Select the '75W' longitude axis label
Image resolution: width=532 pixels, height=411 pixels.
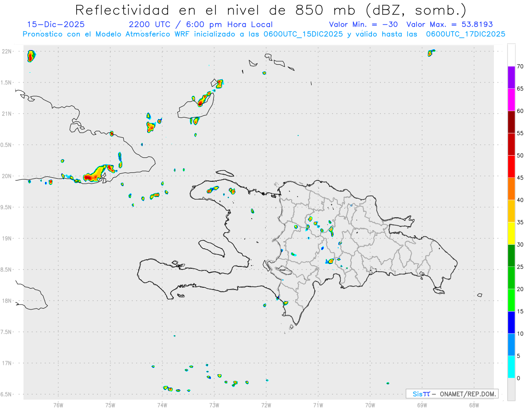click(x=110, y=405)
